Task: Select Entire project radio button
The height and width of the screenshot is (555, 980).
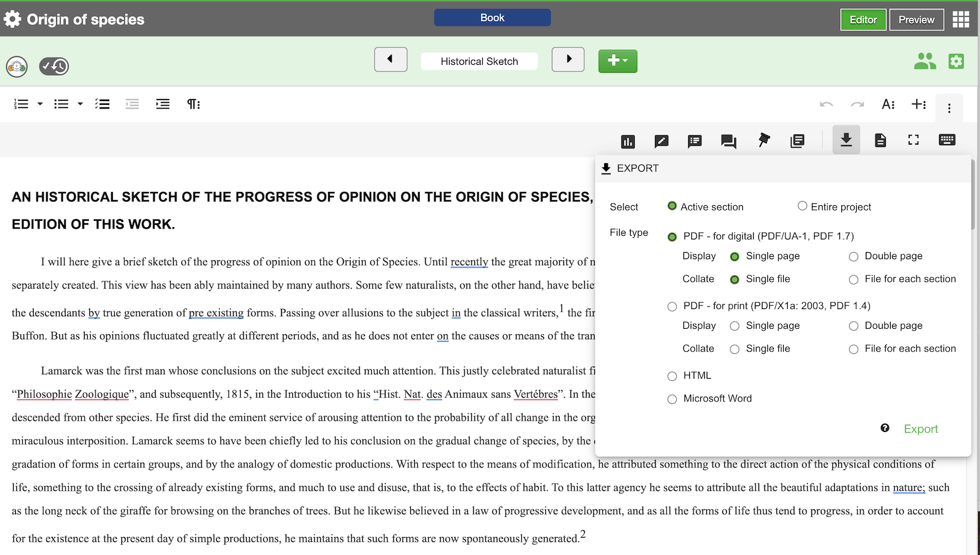Action: (802, 206)
